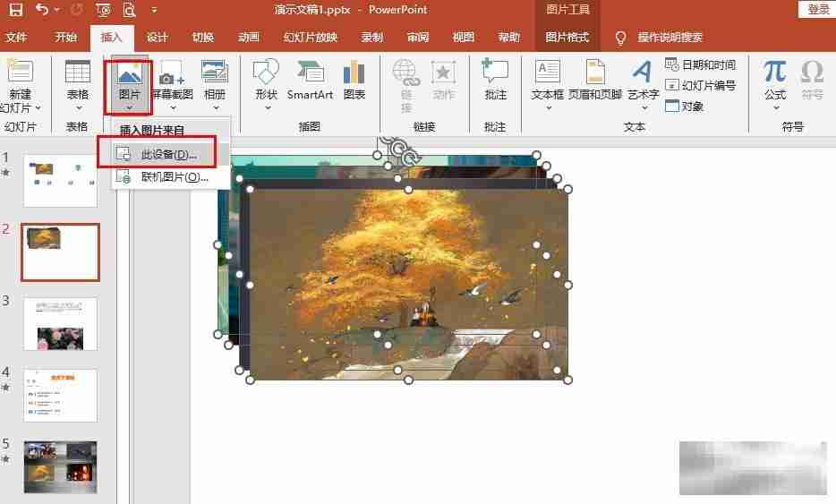The image size is (836, 504).
Task: Select 联机图片(O) menu entry
Action: (174, 177)
